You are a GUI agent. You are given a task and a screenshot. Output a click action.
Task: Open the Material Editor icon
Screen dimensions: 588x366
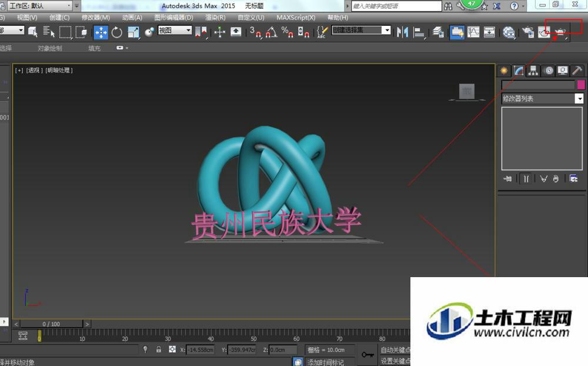(509, 32)
